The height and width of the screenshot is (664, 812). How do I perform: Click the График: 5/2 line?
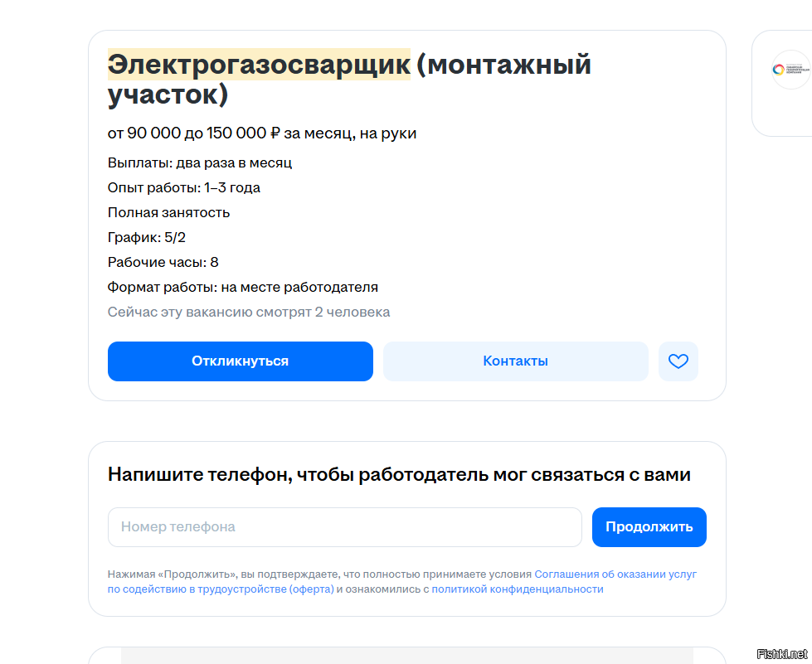[x=147, y=237]
